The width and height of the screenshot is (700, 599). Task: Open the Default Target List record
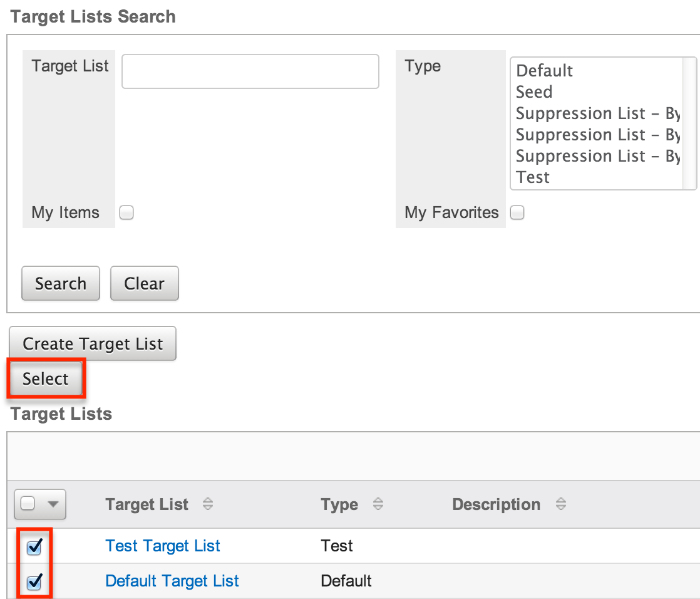tap(172, 581)
